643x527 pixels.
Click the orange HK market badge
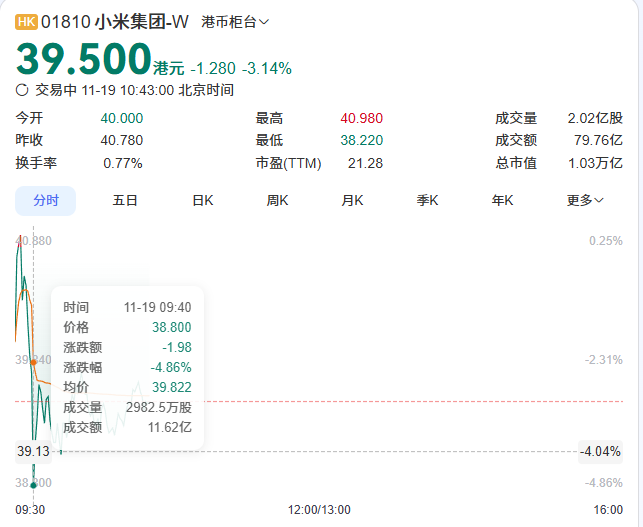click(x=26, y=22)
